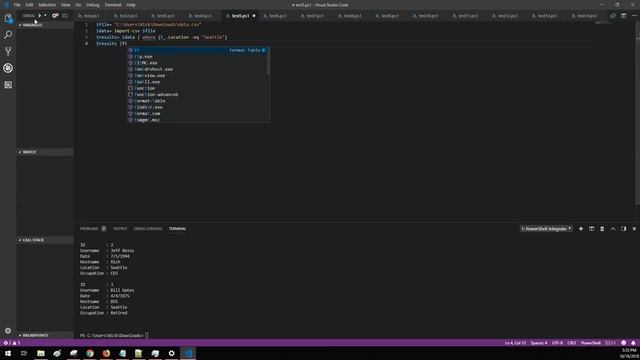The height and width of the screenshot is (360, 640).
Task: Kill terminal with trash icon
Action: point(602,229)
